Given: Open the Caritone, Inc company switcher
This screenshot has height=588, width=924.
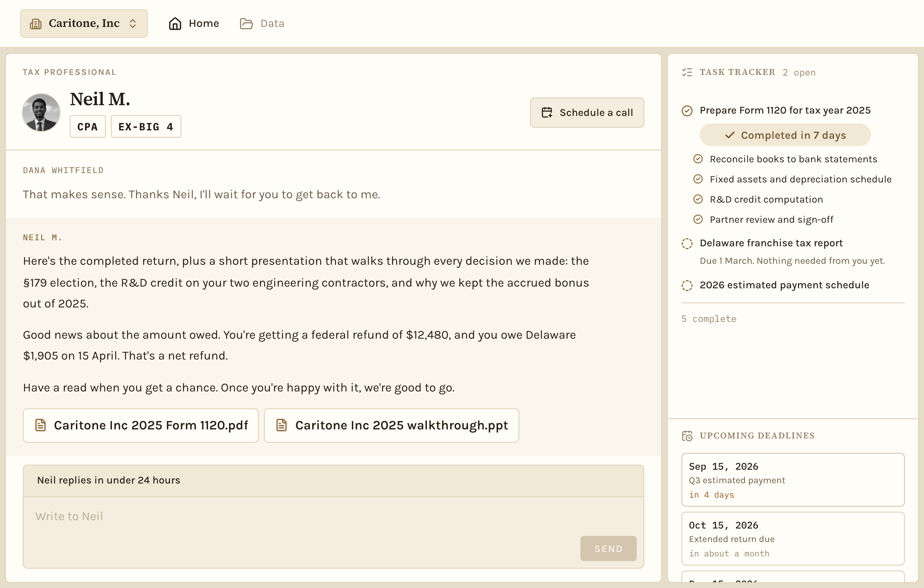Looking at the screenshot, I should point(84,24).
